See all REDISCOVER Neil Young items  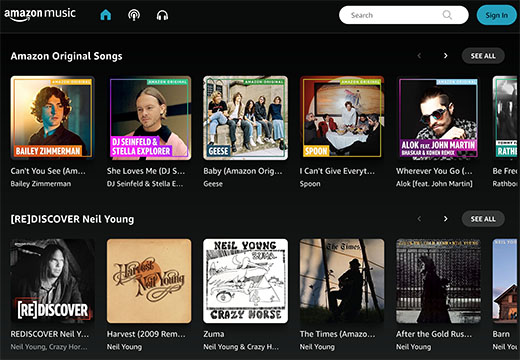click(x=483, y=219)
